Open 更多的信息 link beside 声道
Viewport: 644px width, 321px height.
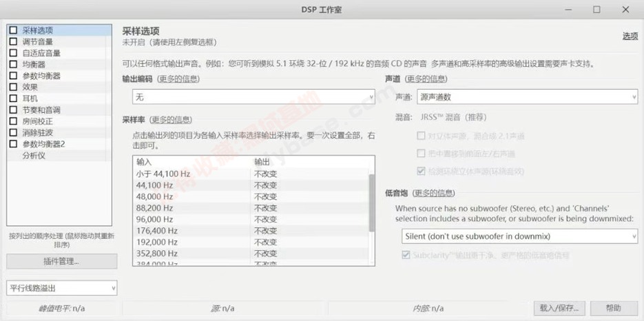click(x=426, y=79)
